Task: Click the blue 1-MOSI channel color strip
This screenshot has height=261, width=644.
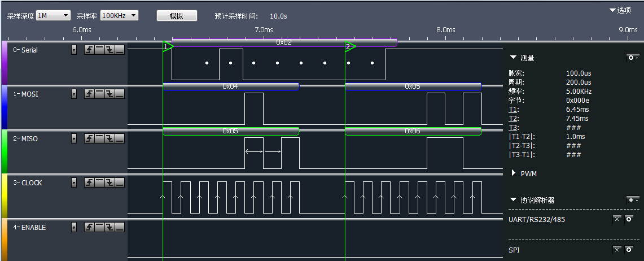Action: click(5, 107)
